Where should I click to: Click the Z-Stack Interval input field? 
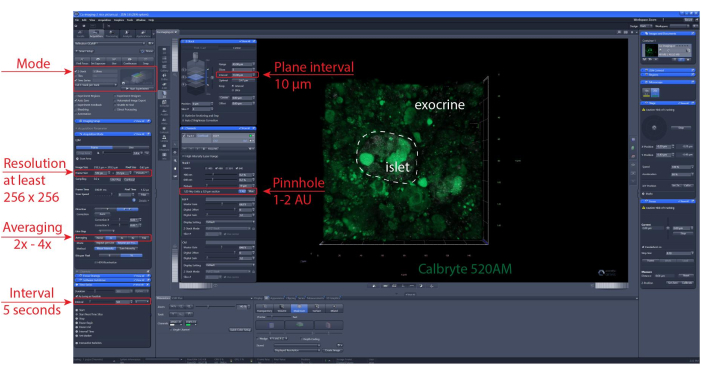coord(242,75)
